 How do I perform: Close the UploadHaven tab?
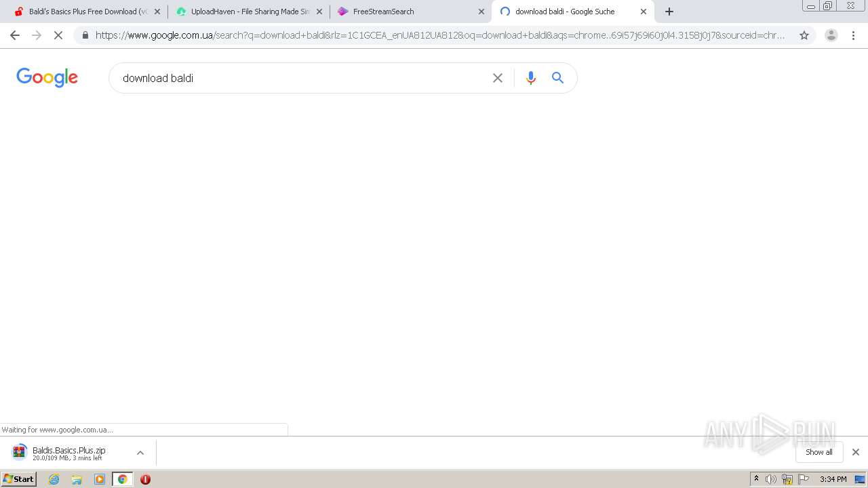(319, 12)
